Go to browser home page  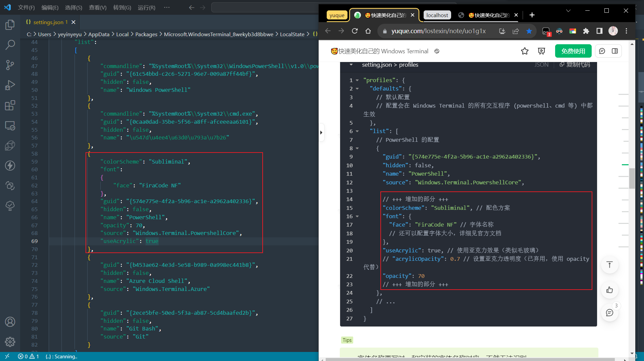click(368, 31)
